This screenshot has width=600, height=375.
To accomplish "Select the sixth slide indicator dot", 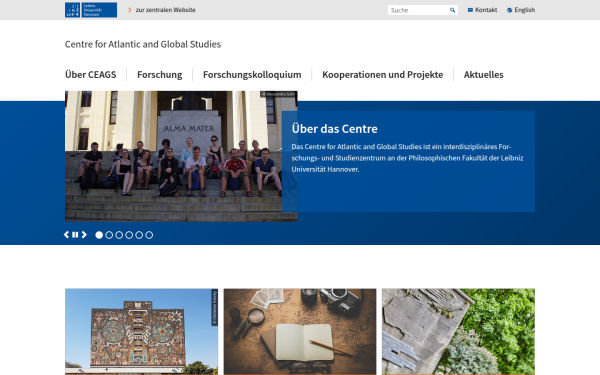I will coord(149,235).
